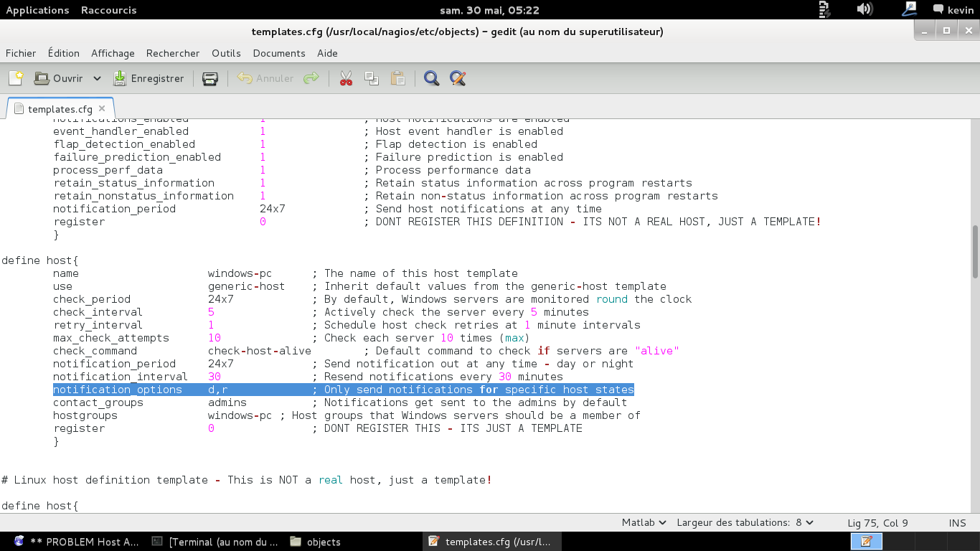980x551 pixels.
Task: Open the Édition menu
Action: [x=64, y=53]
